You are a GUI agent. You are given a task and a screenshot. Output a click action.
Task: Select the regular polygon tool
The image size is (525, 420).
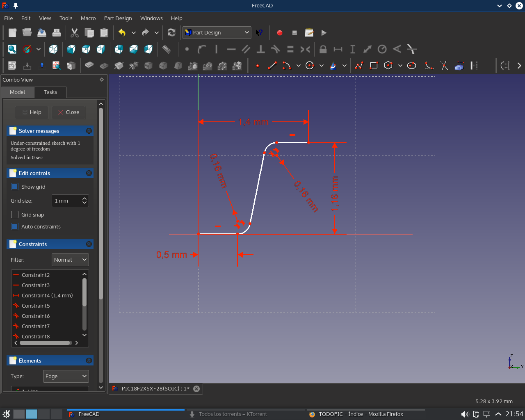pos(388,66)
